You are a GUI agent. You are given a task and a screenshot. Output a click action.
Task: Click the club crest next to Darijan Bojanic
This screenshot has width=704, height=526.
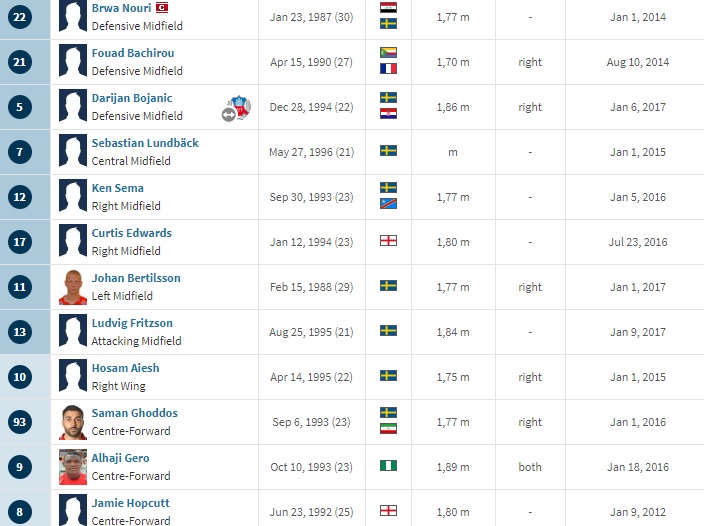(241, 103)
